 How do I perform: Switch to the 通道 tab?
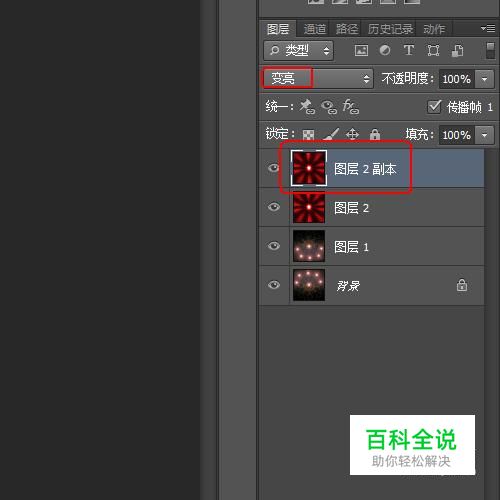click(315, 29)
